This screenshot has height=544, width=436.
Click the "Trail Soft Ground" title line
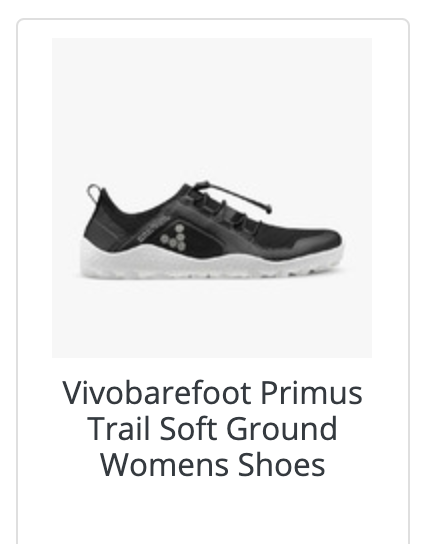[213, 429]
